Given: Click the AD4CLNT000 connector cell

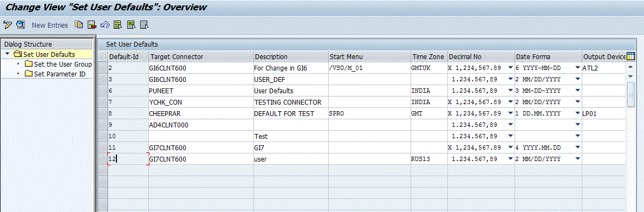Looking at the screenshot, I should tap(201, 125).
